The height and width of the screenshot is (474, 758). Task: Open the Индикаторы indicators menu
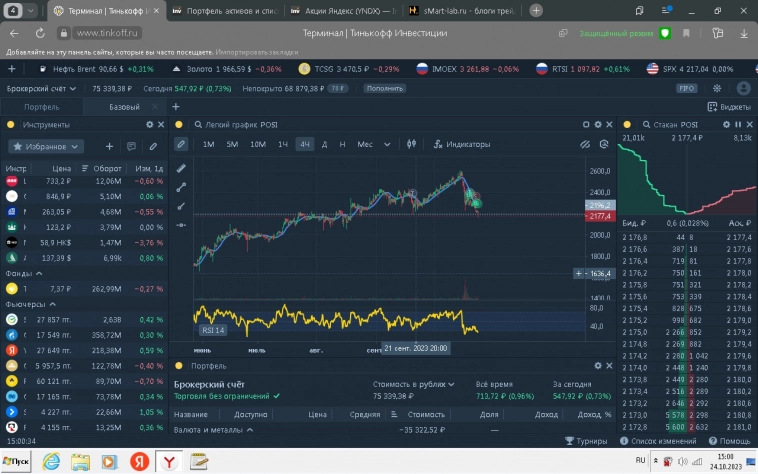click(462, 144)
